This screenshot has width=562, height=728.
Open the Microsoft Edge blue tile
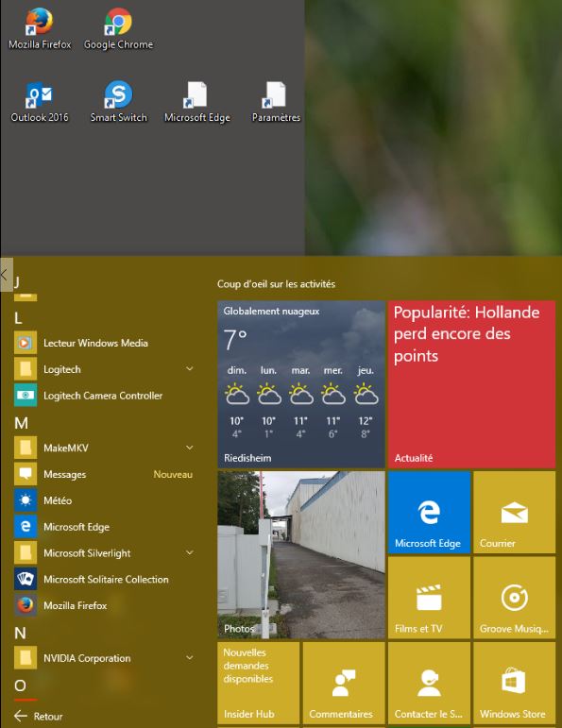coord(429,512)
